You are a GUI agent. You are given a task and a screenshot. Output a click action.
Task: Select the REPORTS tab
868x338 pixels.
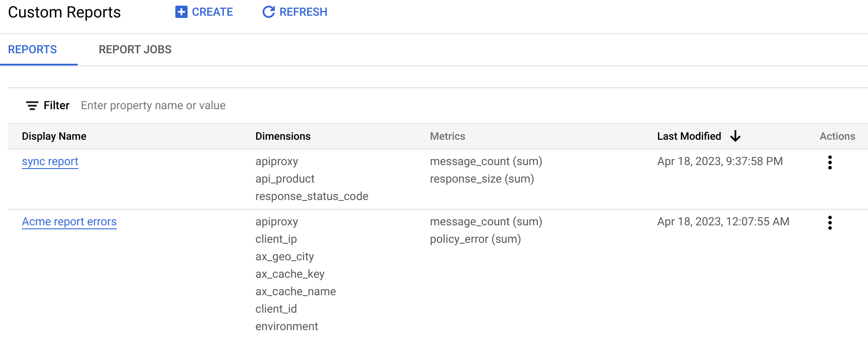[x=32, y=49]
